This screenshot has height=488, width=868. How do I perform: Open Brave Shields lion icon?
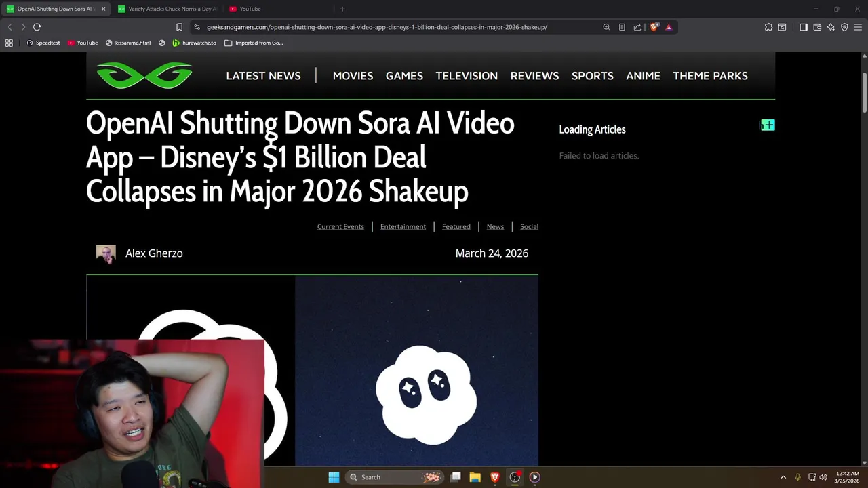tap(654, 27)
